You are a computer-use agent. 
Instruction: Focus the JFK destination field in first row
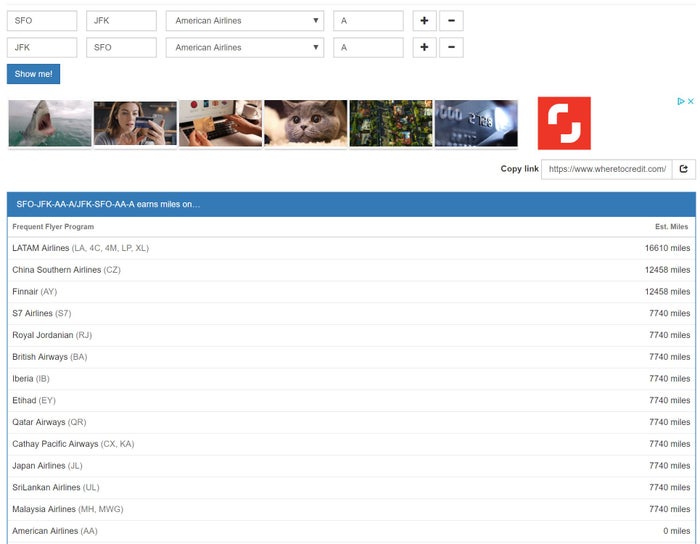click(121, 21)
